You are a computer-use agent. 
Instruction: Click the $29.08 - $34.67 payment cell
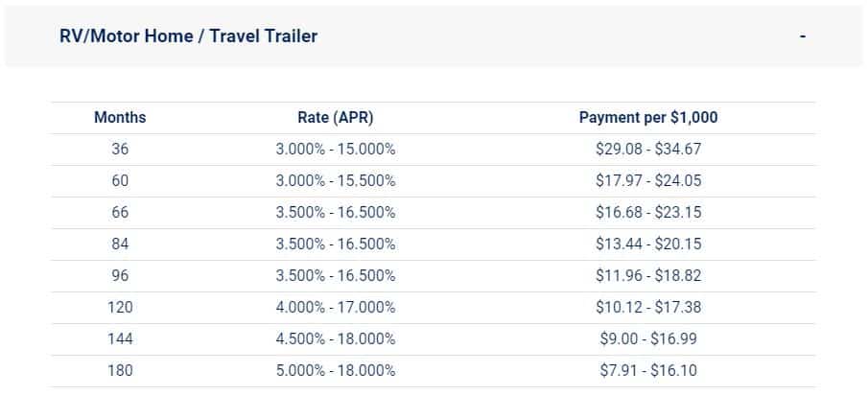[648, 150]
